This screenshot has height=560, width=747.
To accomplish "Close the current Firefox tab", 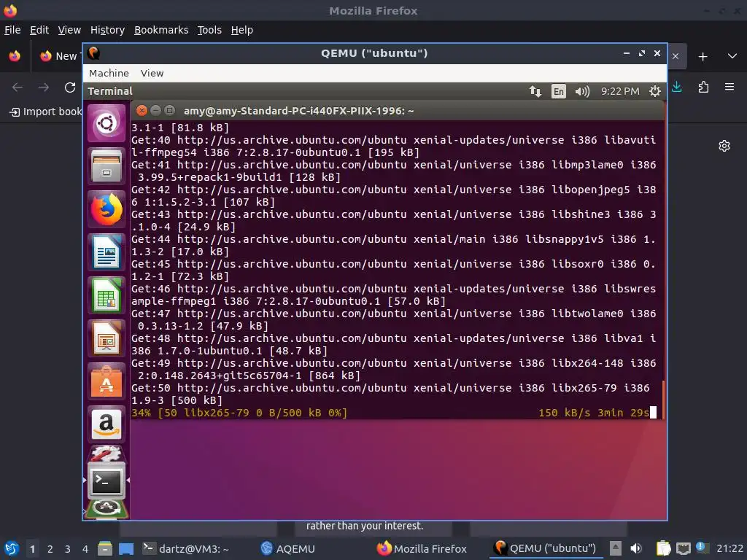I will click(676, 56).
